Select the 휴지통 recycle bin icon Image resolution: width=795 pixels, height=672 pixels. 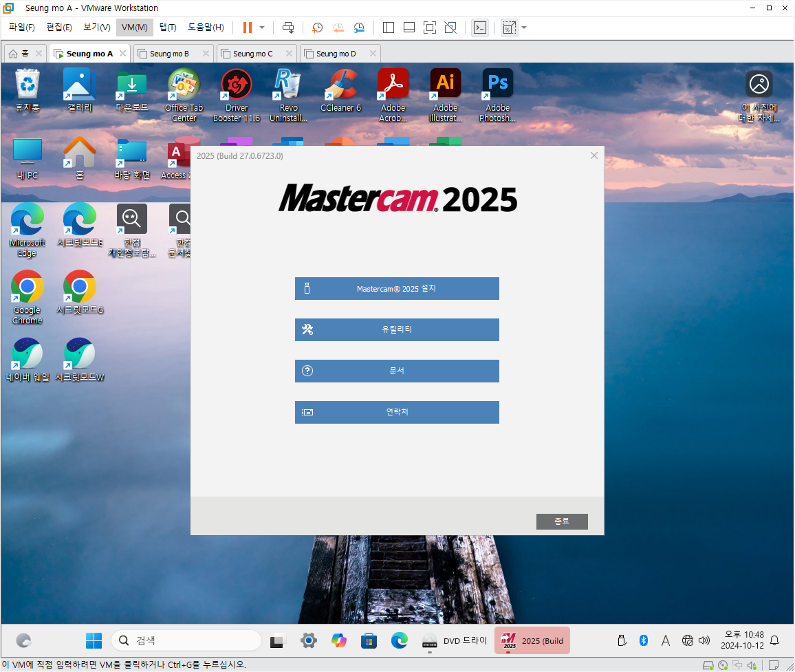click(x=28, y=91)
